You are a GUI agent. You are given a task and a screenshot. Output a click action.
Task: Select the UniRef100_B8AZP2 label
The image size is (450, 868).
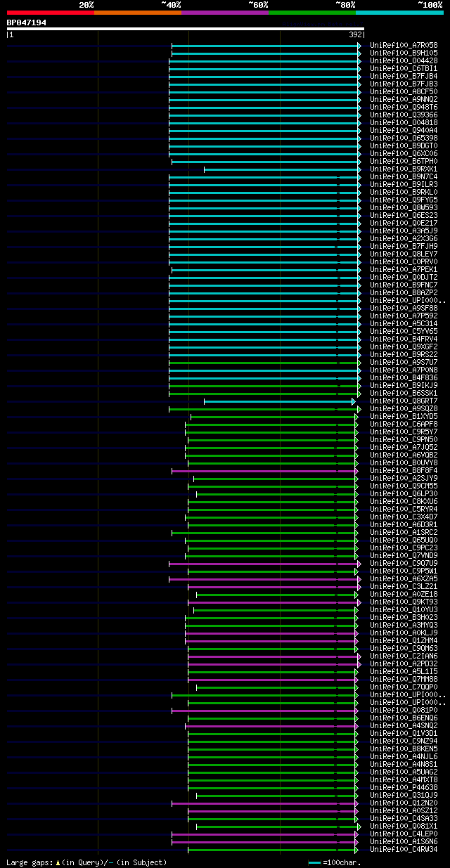(x=404, y=292)
